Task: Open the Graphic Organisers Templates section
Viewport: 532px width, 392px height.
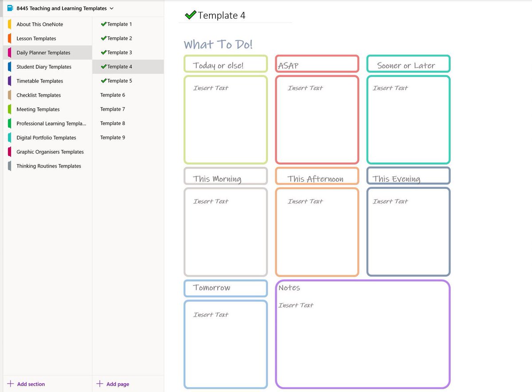Action: [47, 152]
